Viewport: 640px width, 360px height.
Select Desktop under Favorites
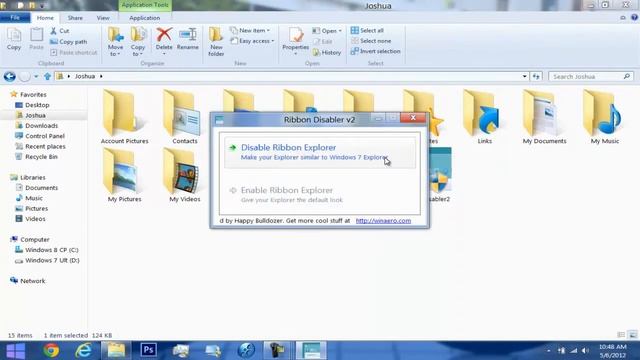tap(37, 105)
